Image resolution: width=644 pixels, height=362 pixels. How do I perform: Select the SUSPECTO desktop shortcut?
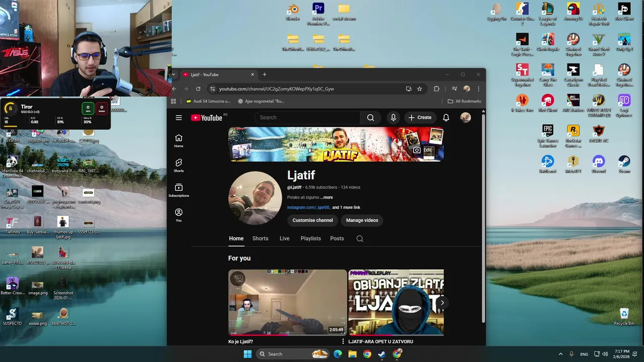point(12,317)
